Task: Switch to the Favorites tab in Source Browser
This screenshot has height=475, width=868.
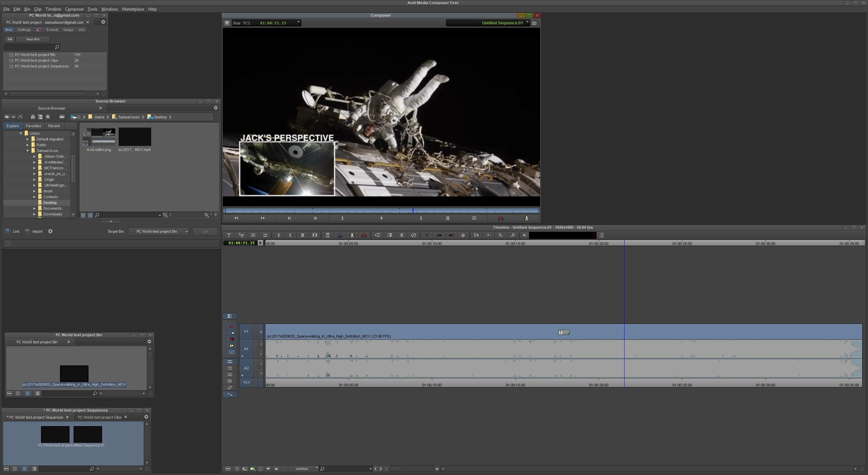Action: pos(33,126)
